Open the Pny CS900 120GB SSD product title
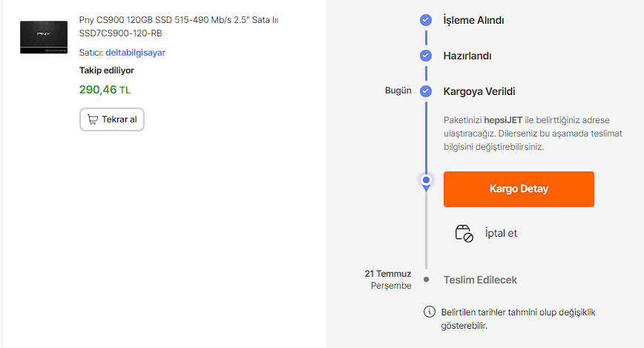Screen dimensions: 644x348 (x=179, y=26)
